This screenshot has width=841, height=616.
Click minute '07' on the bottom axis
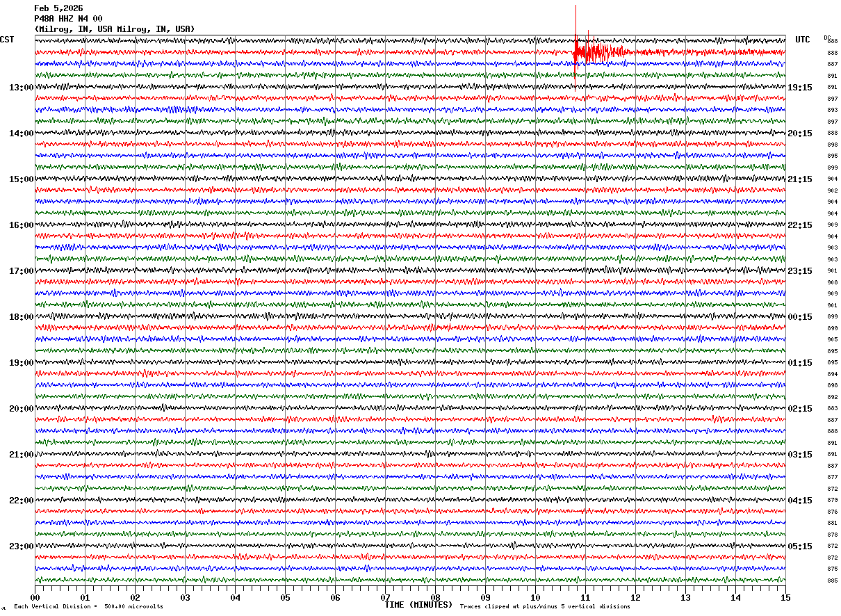click(385, 597)
